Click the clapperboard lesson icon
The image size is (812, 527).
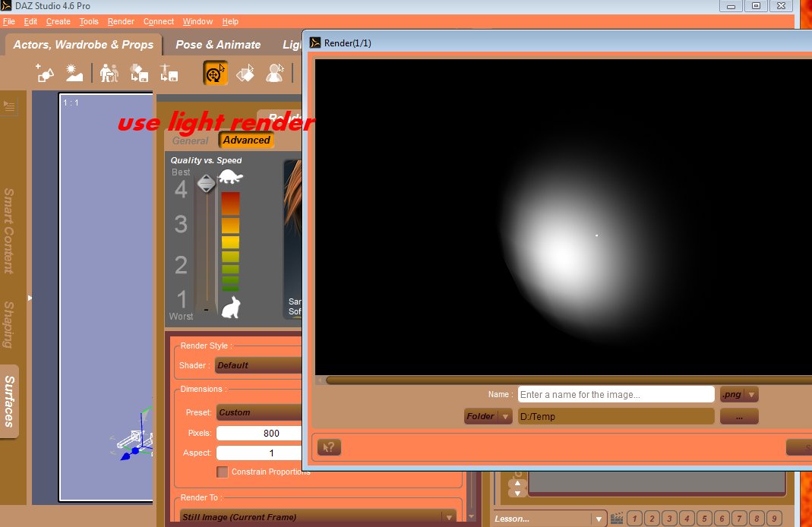point(616,518)
